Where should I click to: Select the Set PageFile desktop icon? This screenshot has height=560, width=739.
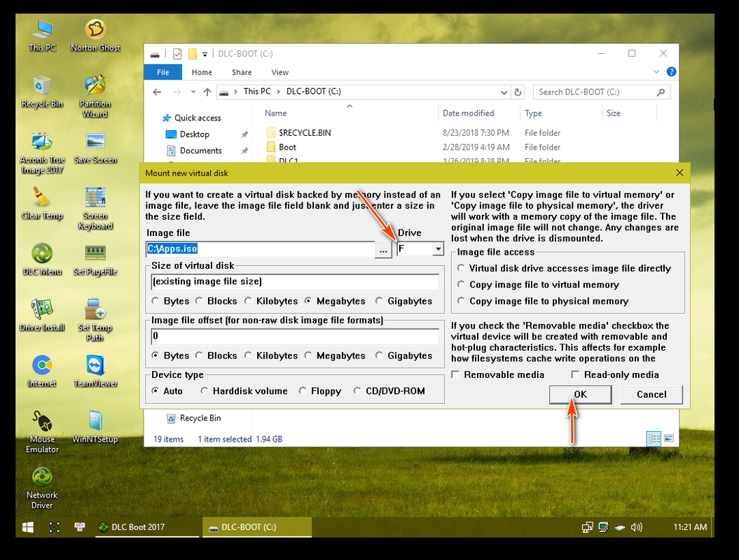(95, 260)
